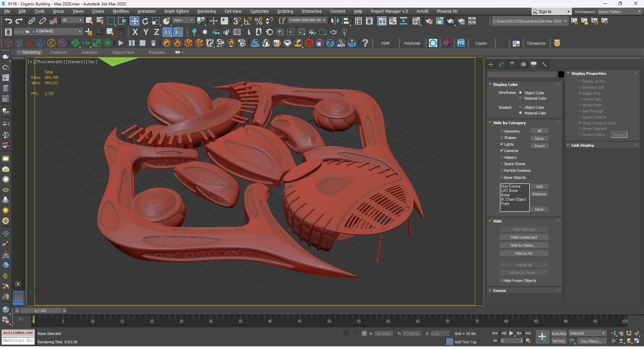
Task: Jump with the Go to End button
Action: coord(528,333)
